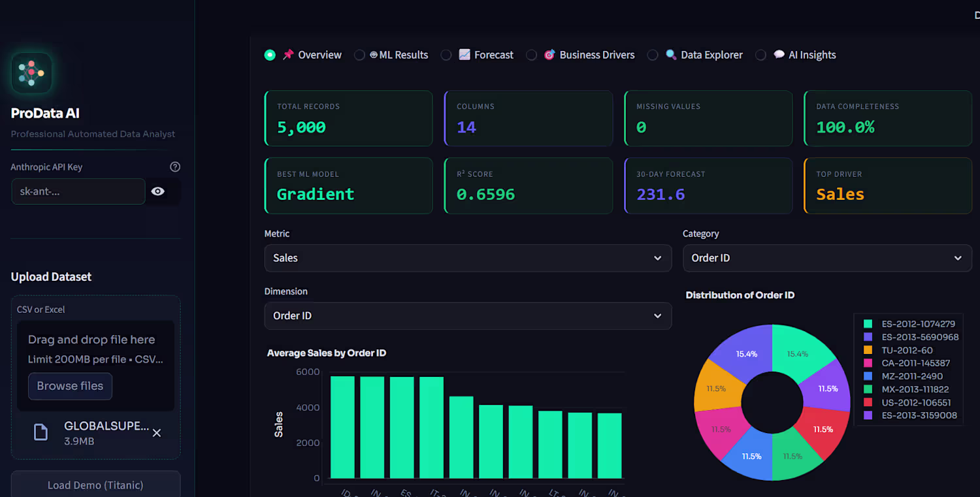This screenshot has width=980, height=497.
Task: Select the Forecast radio button
Action: (446, 55)
